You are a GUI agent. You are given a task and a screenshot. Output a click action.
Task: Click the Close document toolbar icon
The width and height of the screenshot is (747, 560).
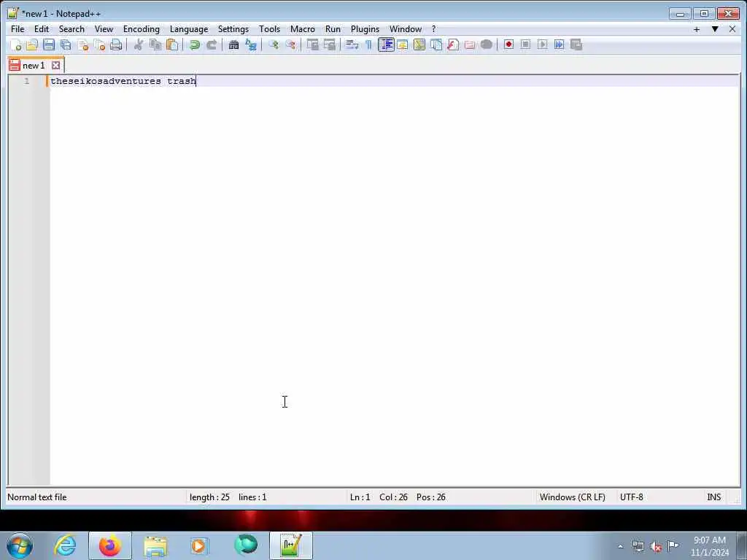click(83, 44)
